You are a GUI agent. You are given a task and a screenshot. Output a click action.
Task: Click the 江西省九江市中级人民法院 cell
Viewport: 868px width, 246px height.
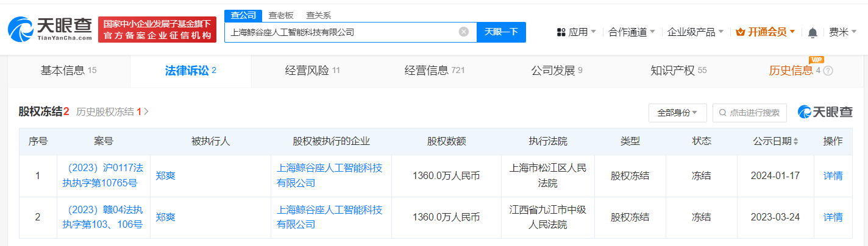pos(548,217)
